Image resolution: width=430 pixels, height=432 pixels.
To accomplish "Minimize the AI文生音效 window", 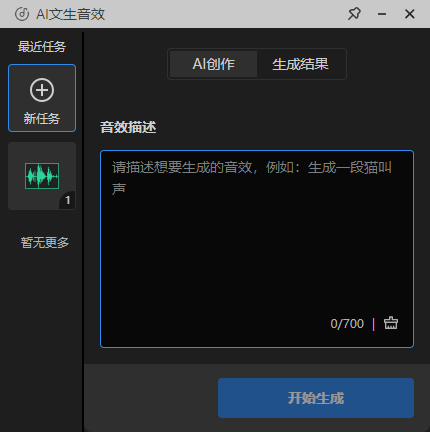I will click(382, 14).
